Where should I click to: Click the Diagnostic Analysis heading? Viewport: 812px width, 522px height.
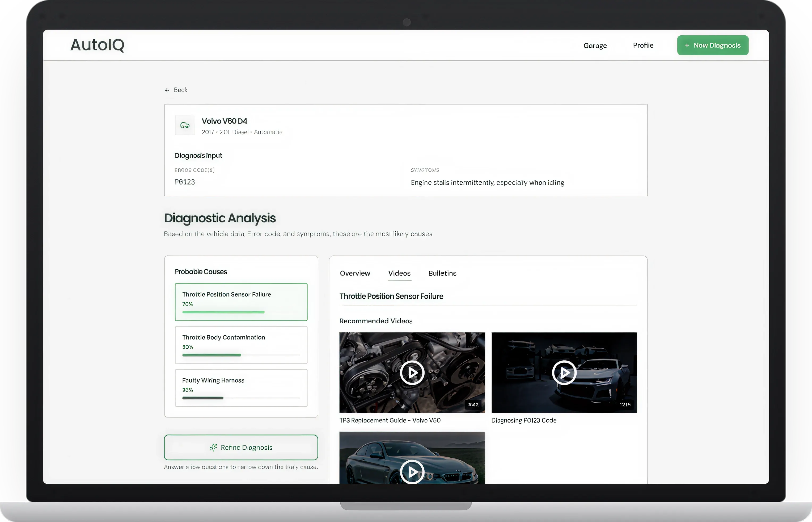coord(220,218)
